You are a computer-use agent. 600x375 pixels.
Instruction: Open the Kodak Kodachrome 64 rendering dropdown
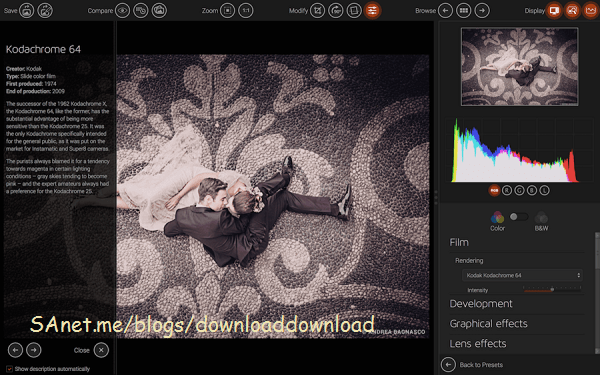coord(523,275)
